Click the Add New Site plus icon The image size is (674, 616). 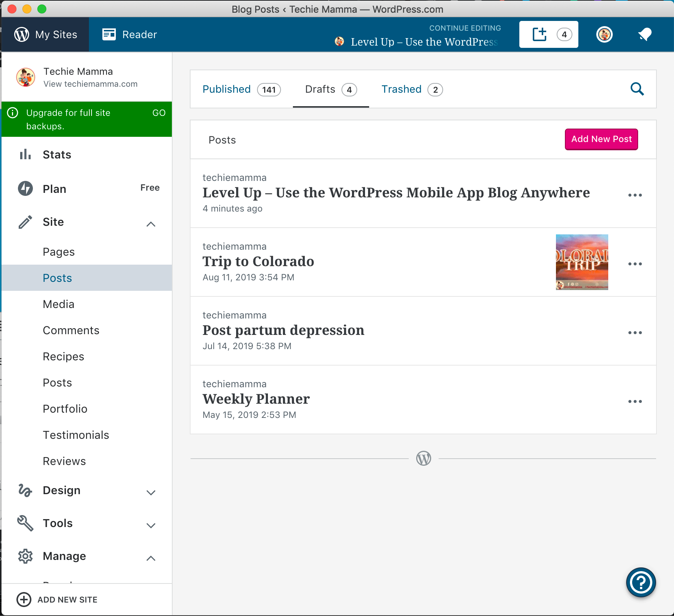(x=24, y=600)
